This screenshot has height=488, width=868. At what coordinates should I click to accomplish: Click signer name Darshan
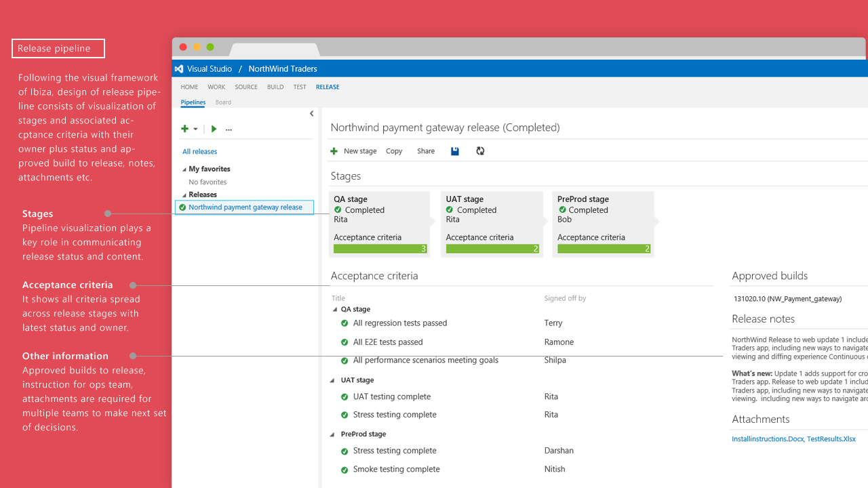click(x=559, y=451)
